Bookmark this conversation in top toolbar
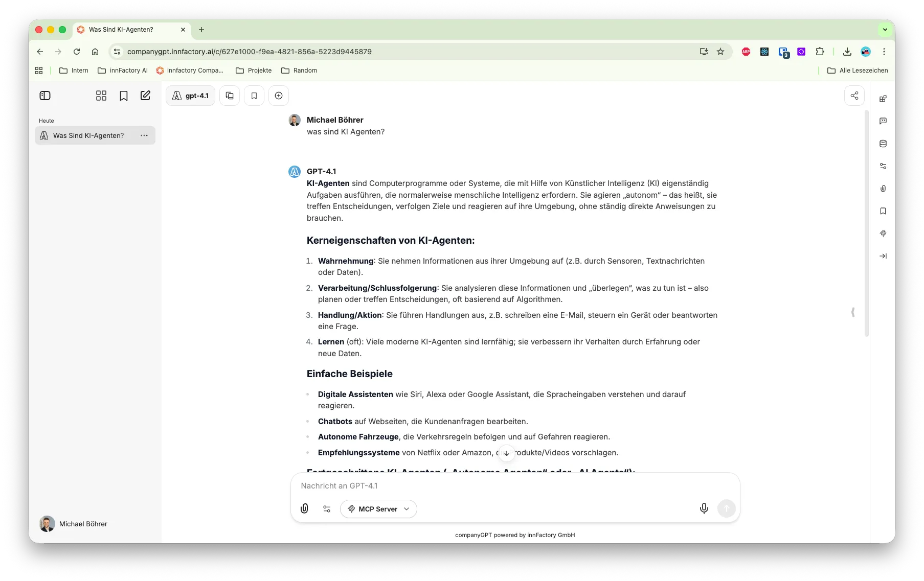This screenshot has width=924, height=581. [x=254, y=96]
